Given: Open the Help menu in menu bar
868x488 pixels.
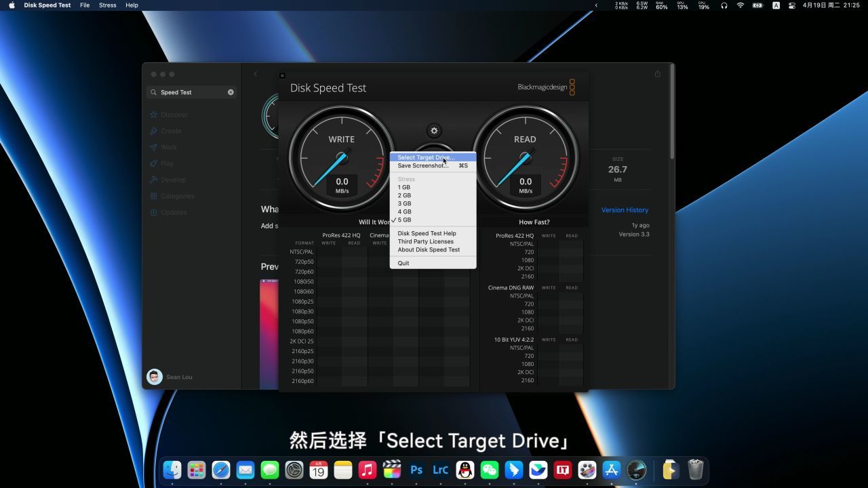Looking at the screenshot, I should 132,5.
